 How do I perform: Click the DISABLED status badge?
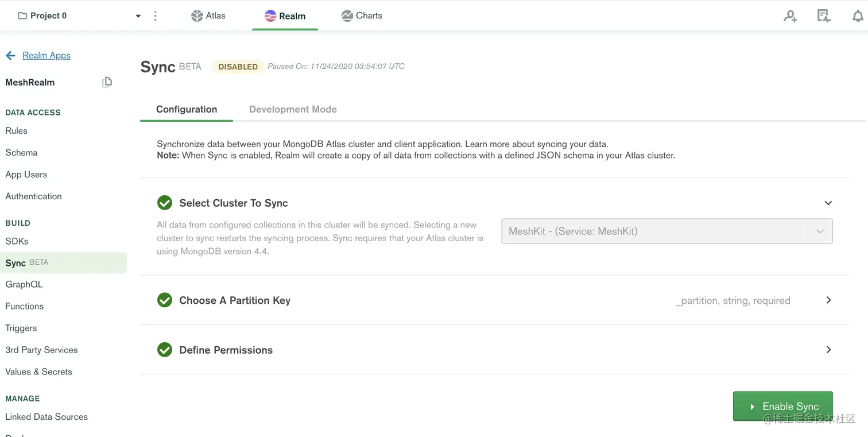[238, 67]
